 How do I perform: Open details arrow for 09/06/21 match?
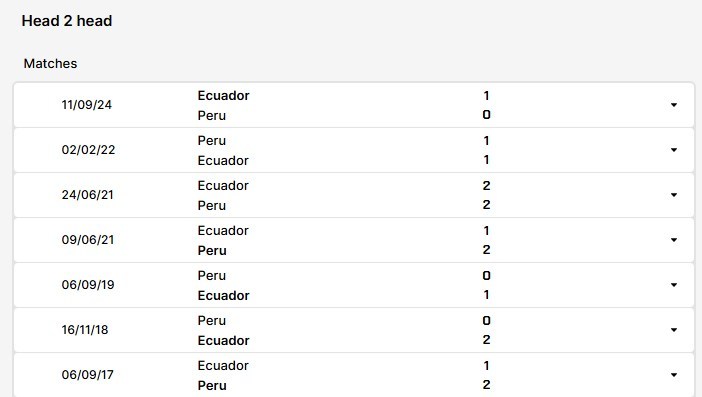point(673,240)
